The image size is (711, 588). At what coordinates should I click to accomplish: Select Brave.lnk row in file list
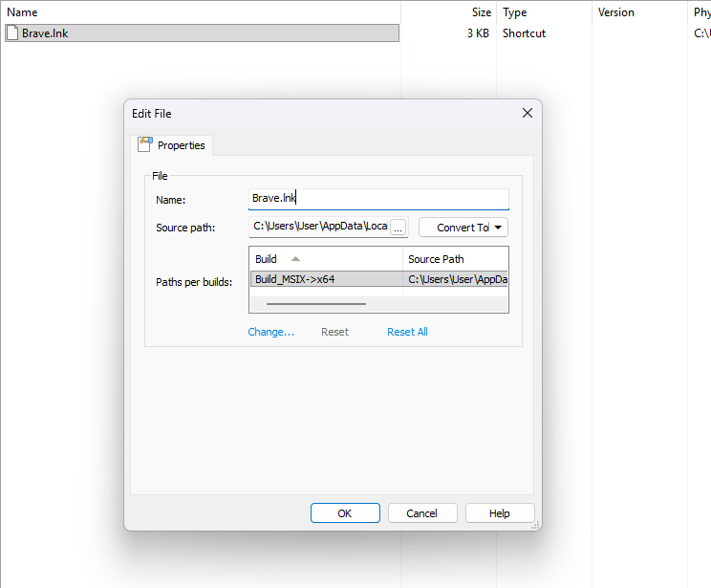[203, 33]
